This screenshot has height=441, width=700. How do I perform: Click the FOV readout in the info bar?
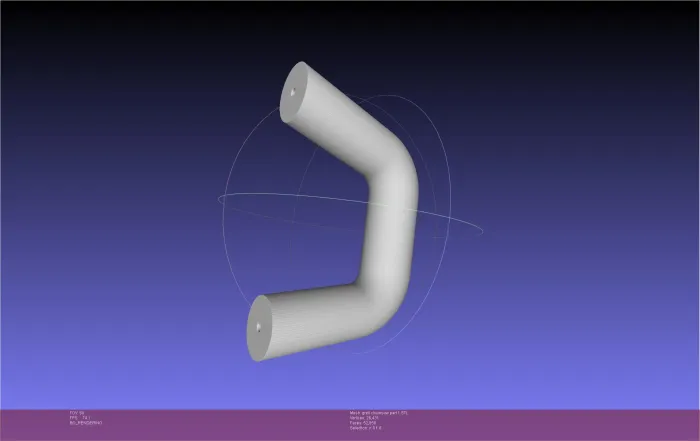pyautogui.click(x=76, y=412)
